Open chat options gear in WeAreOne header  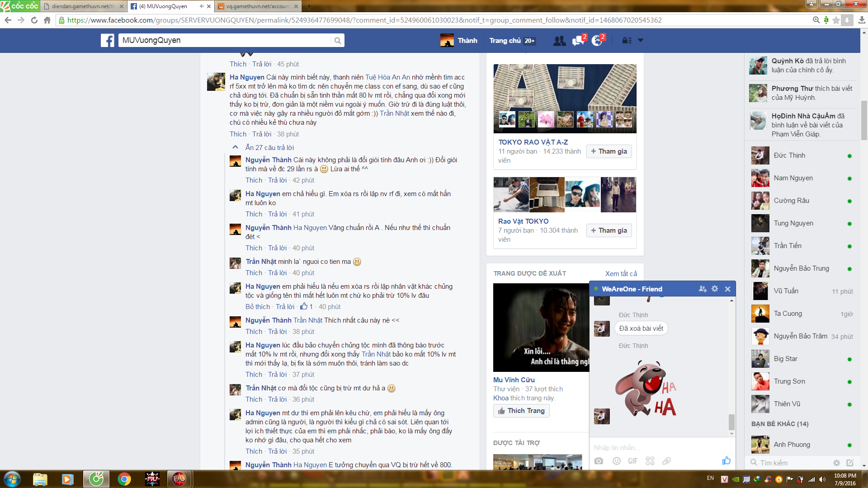[x=715, y=289]
